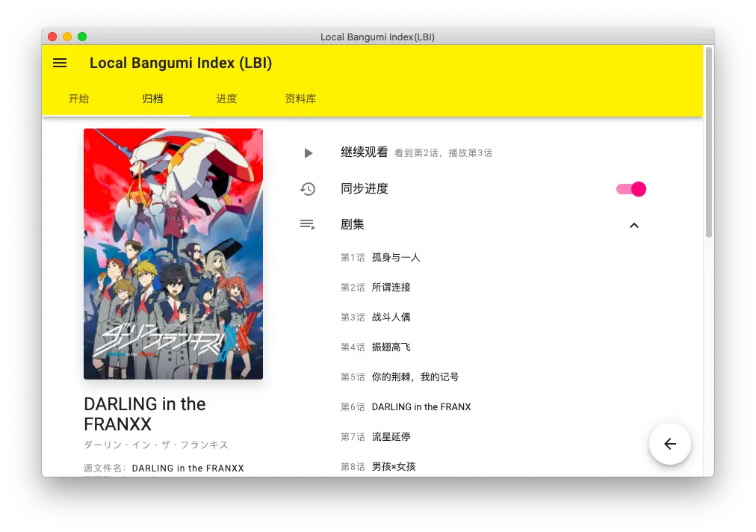Switch to the 开始 tab

(78, 99)
